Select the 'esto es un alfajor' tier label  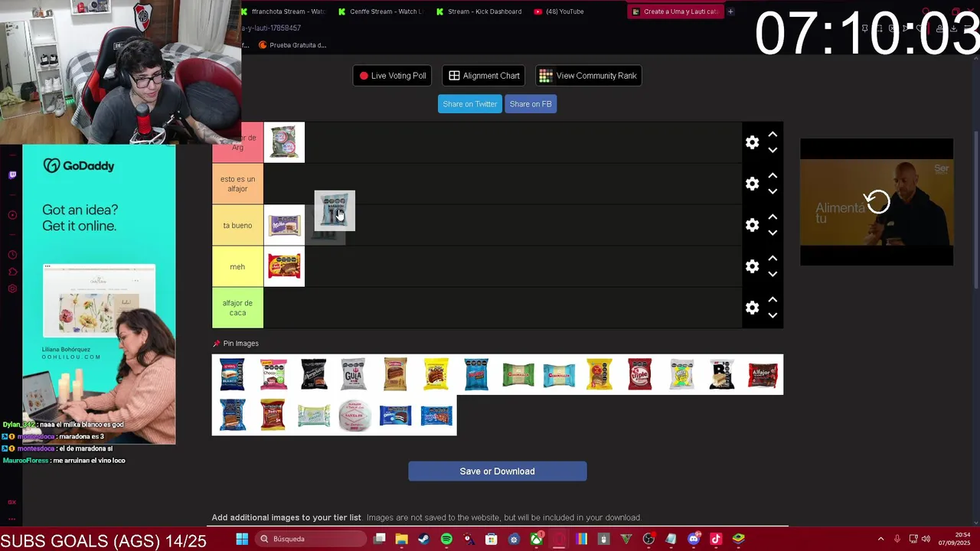[x=237, y=184]
